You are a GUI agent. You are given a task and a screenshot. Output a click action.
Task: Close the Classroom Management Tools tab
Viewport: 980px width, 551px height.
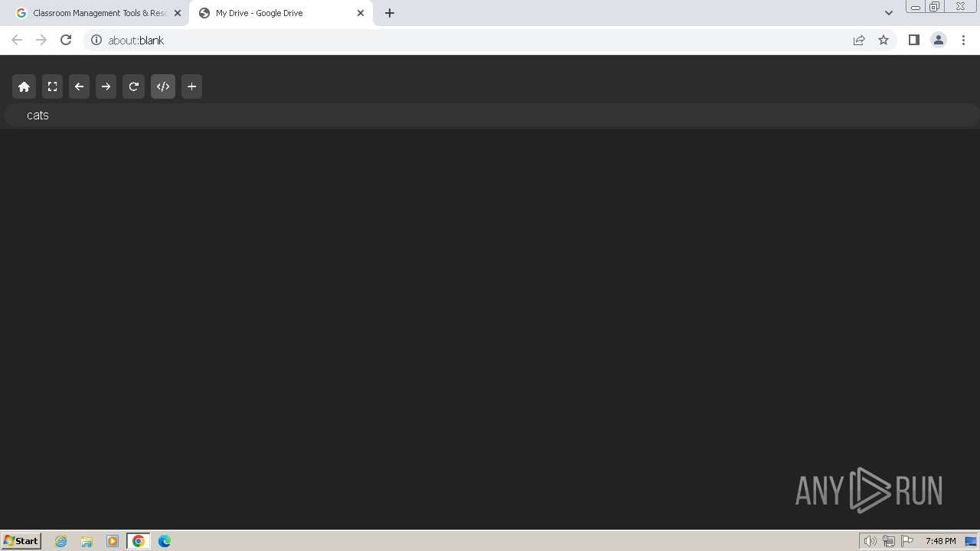click(178, 13)
